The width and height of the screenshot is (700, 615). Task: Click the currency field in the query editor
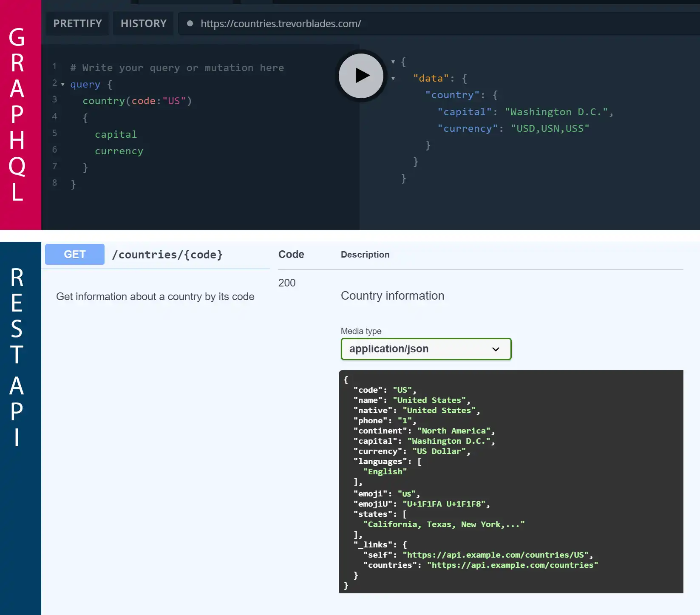pyautogui.click(x=119, y=151)
